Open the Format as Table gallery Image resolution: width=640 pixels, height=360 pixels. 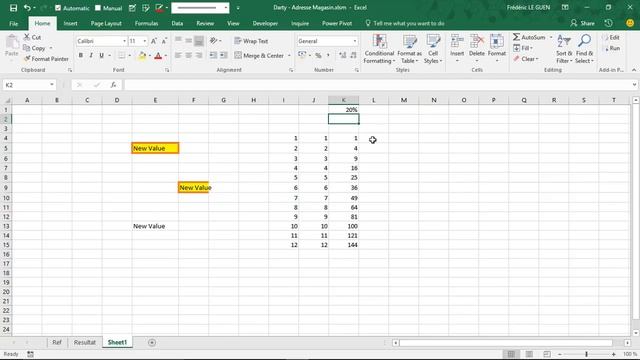[x=409, y=49]
